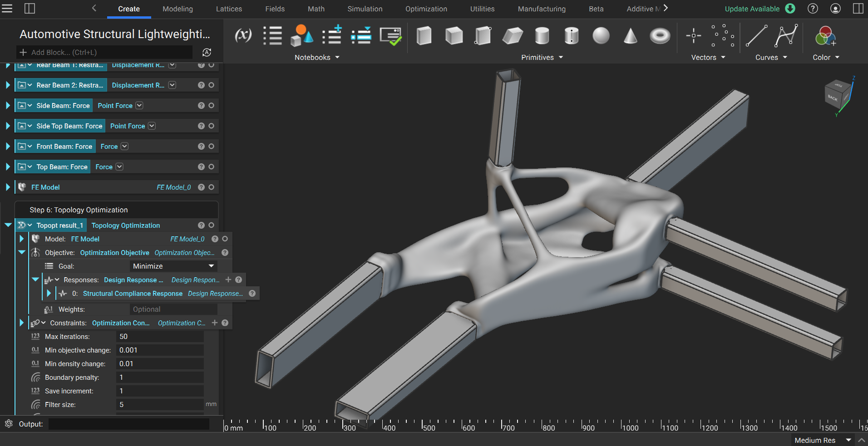Open the help question mark icon

pos(813,9)
